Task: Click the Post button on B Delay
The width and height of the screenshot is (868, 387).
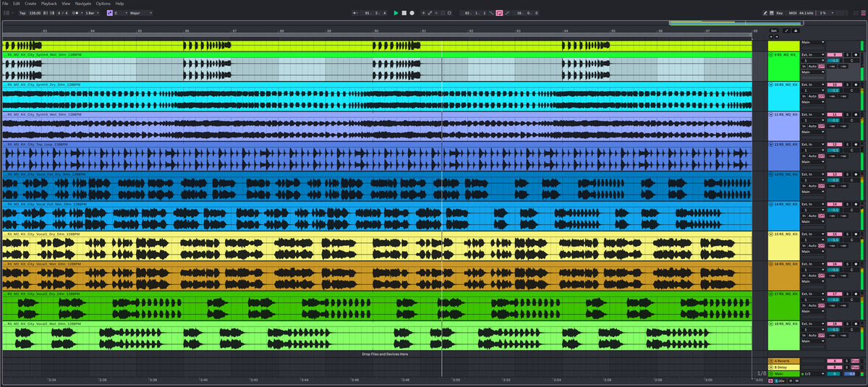Action: pos(855,367)
